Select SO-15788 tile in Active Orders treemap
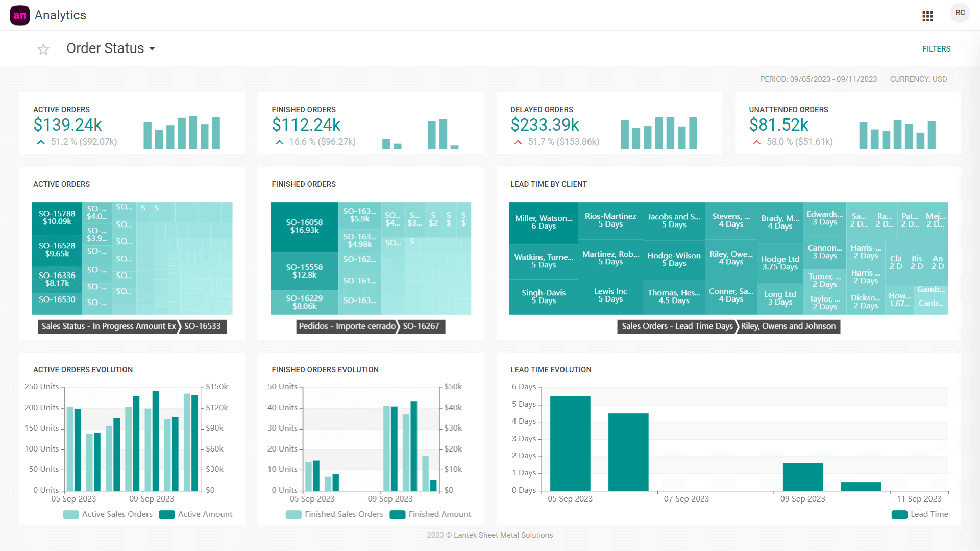Viewport: 980px width, 551px height. [57, 218]
